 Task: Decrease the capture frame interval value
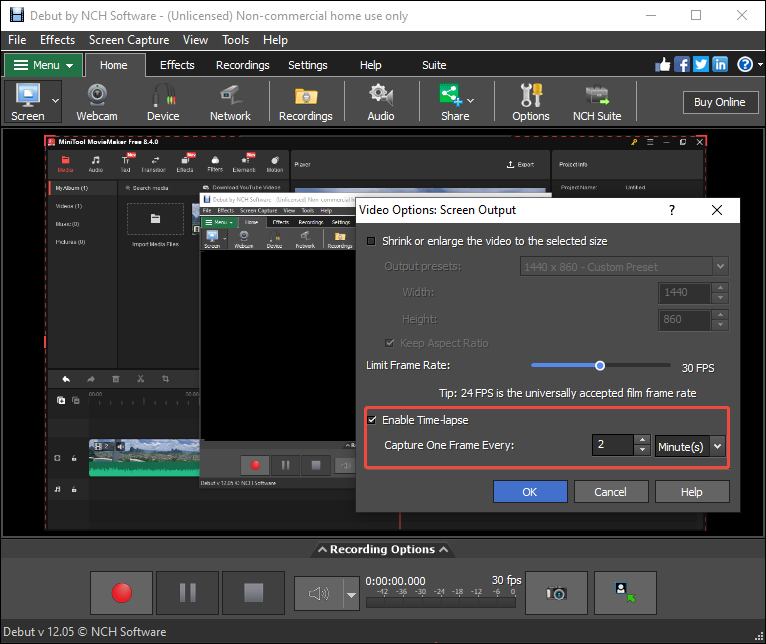coord(642,451)
